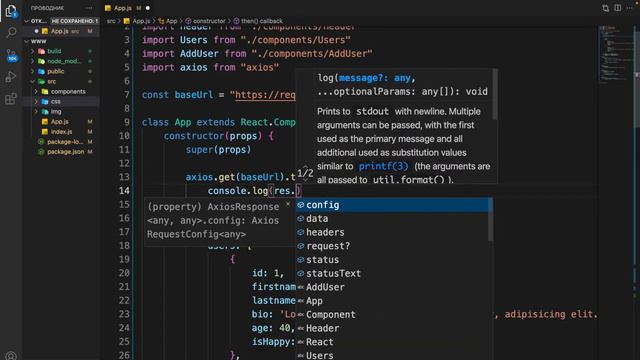The width and height of the screenshot is (640, 360).
Task: Close the property details popup
Action: [x=288, y=204]
